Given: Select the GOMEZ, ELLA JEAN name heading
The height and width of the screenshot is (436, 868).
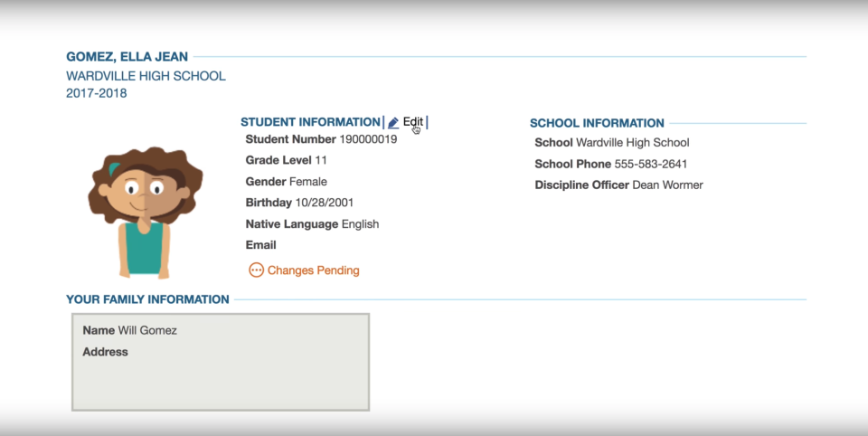Looking at the screenshot, I should pos(127,57).
